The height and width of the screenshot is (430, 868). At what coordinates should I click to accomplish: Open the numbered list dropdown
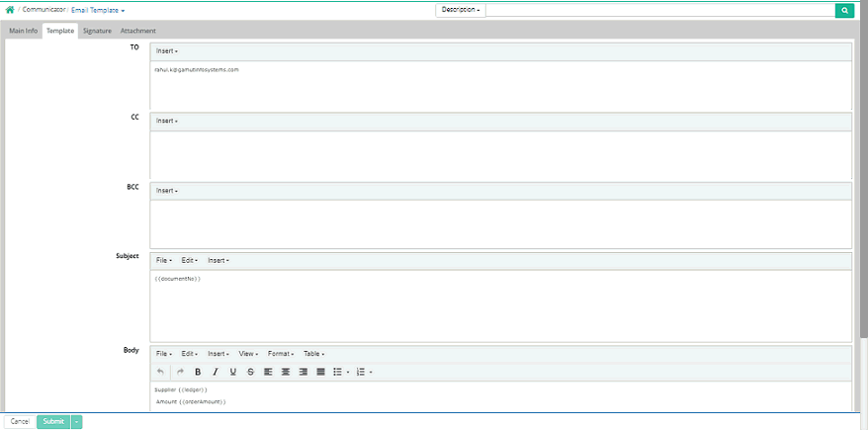click(370, 372)
